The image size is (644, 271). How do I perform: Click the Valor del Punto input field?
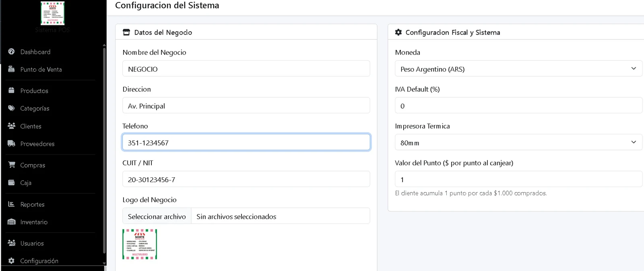(x=518, y=179)
